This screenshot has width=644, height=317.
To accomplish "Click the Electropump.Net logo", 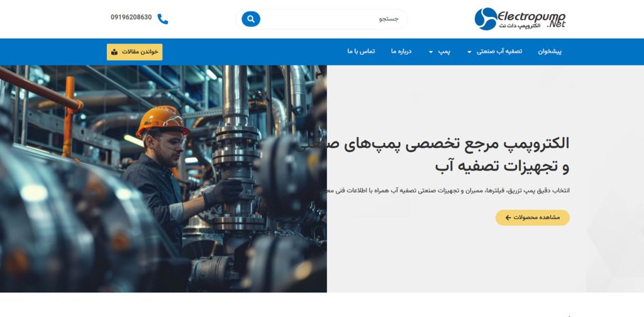I will point(520,19).
